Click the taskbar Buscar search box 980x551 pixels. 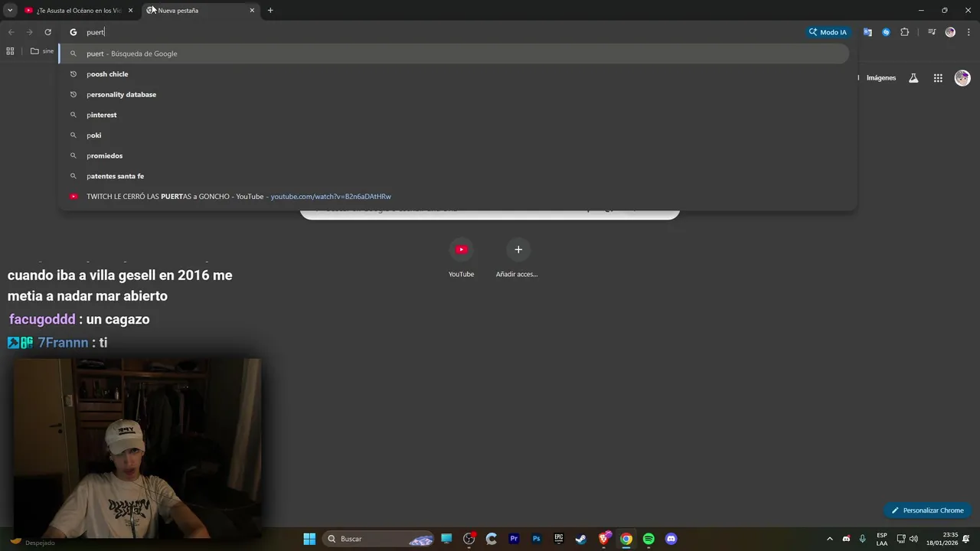[380, 539]
